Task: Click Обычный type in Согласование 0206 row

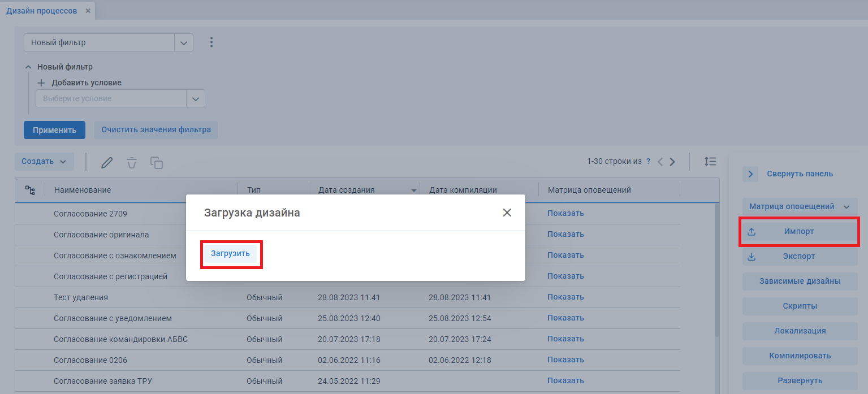Action: pos(264,360)
